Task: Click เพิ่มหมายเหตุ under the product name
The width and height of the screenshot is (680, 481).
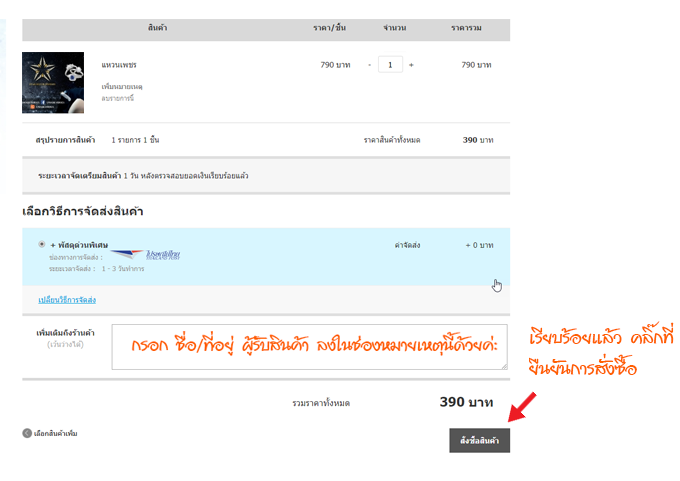Action: 122,88
